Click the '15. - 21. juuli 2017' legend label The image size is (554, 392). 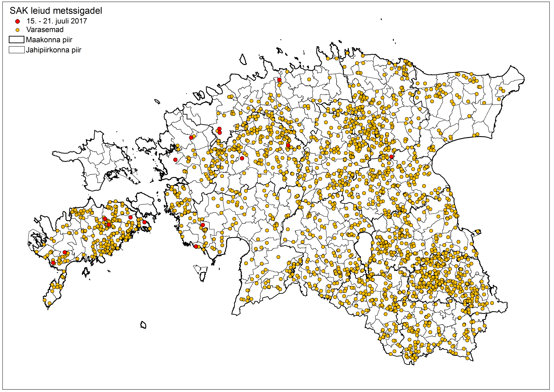pos(57,21)
